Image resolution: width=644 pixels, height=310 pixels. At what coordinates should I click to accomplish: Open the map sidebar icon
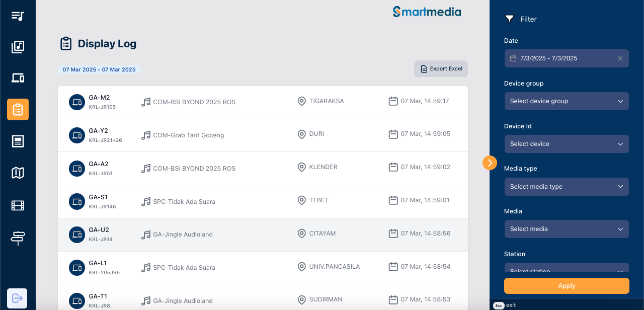(x=18, y=173)
